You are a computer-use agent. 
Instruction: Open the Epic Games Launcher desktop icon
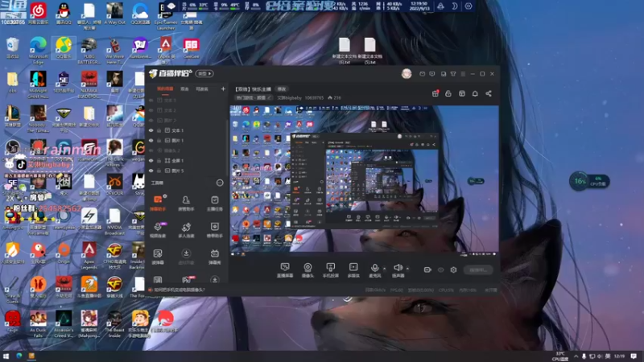point(166,16)
